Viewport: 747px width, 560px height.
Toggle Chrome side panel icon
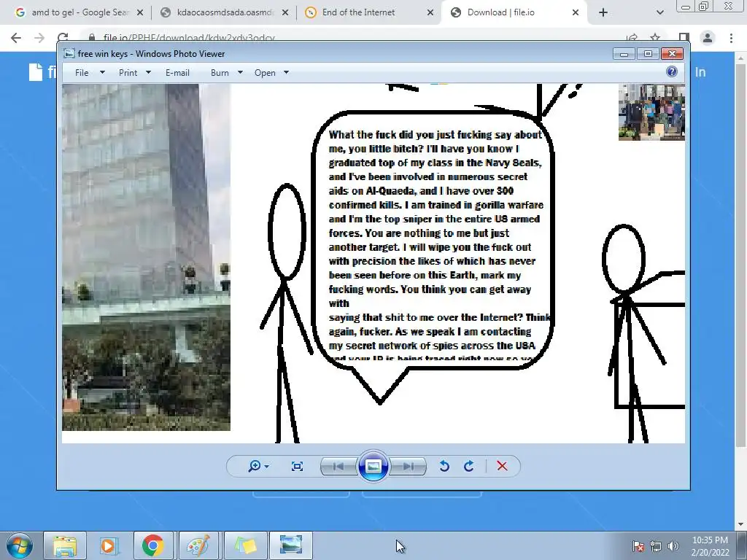tap(684, 38)
